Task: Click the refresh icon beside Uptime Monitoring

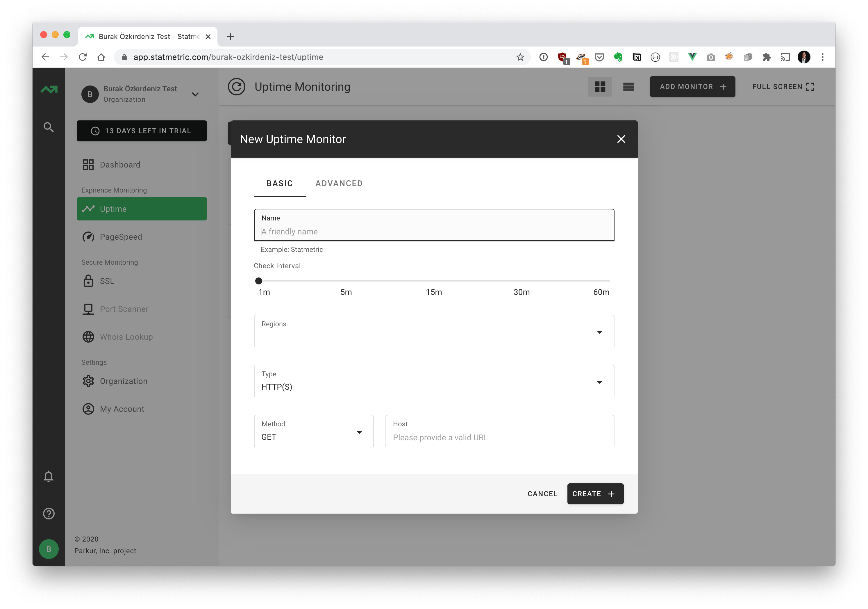Action: (x=237, y=87)
